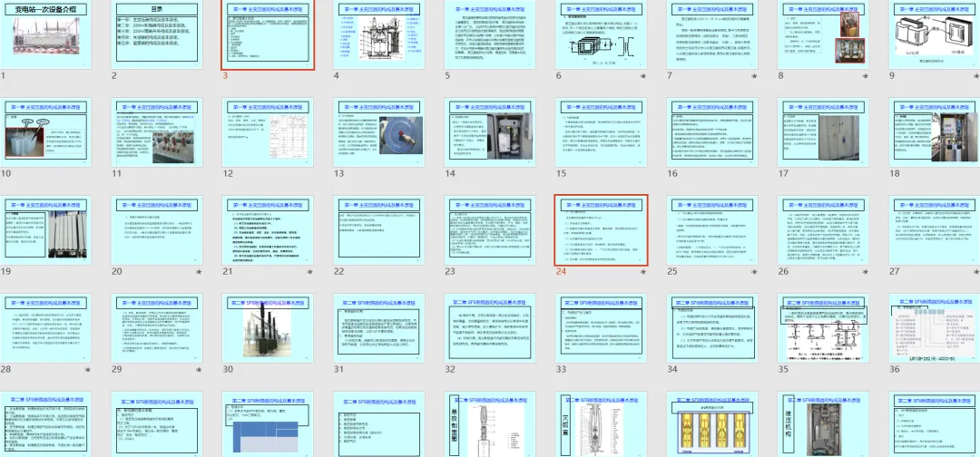Click the animation star icon under slide 28
Image resolution: width=980 pixels, height=457 pixels.
point(87,370)
